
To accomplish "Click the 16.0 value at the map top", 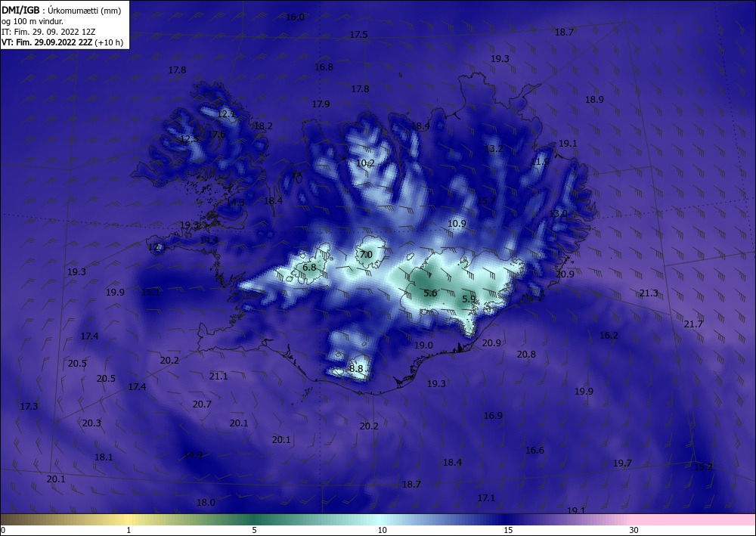I will [x=295, y=17].
